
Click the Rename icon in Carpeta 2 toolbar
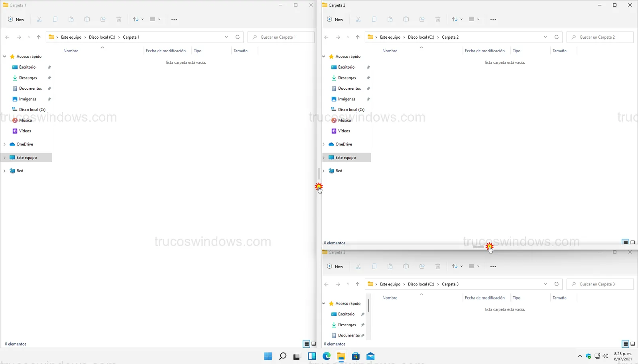(406, 20)
